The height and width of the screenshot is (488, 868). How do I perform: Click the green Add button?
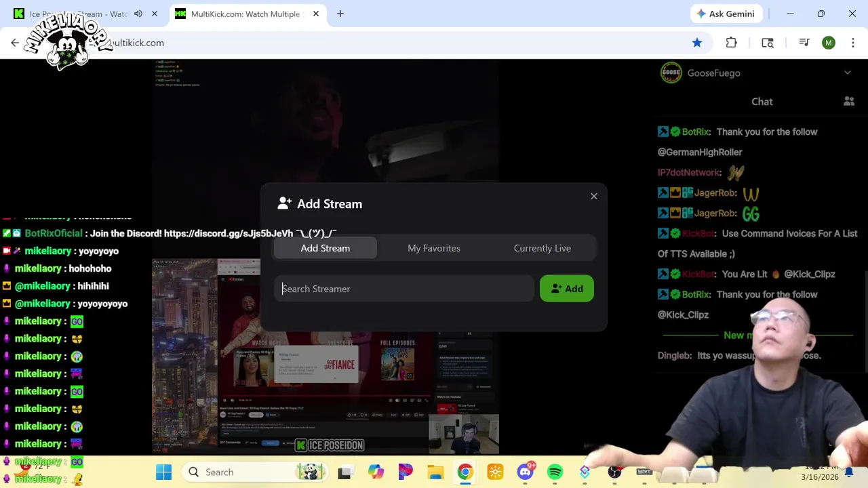(x=567, y=289)
